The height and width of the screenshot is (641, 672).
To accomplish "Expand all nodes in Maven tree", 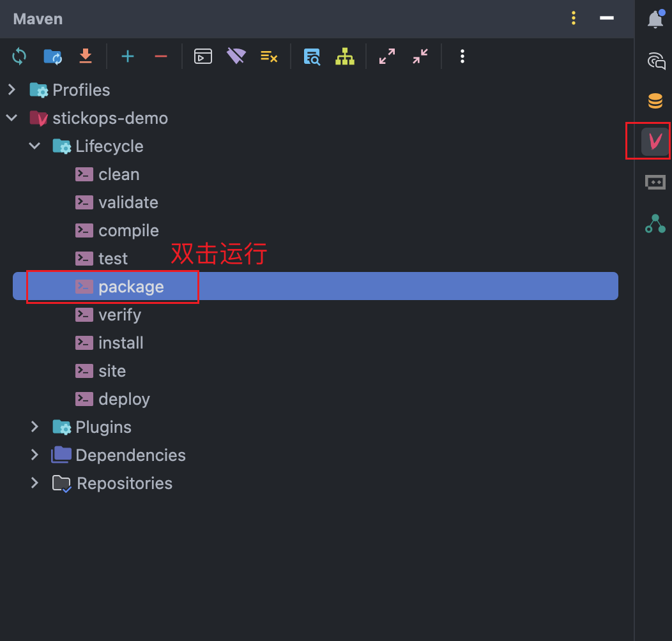I will [x=387, y=56].
